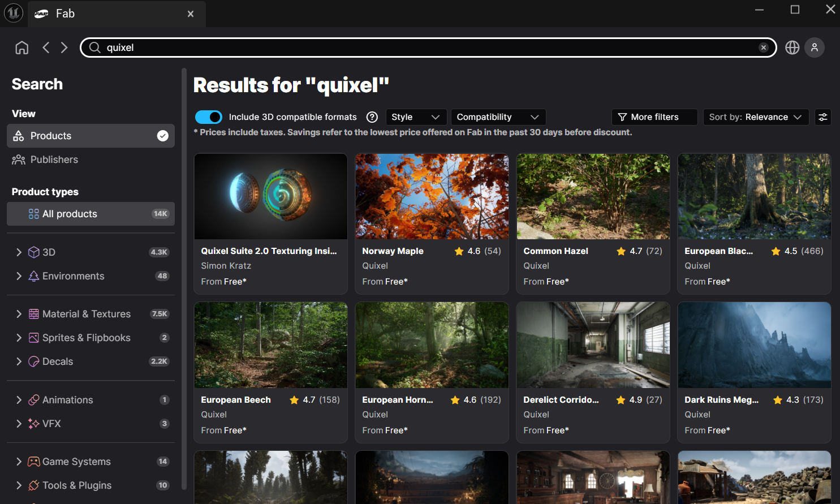Close the Fab tab
Screen dimensions: 840x504
point(191,14)
